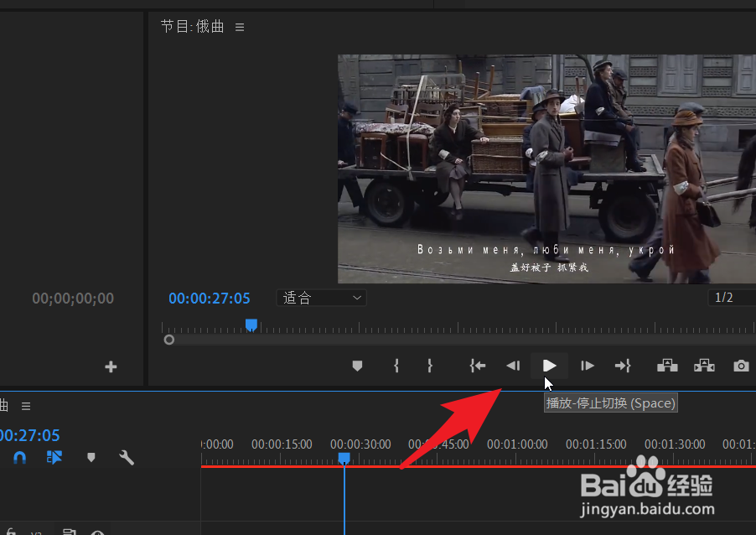Click the Play-Stop toggle button
The image size is (756, 535).
point(549,366)
